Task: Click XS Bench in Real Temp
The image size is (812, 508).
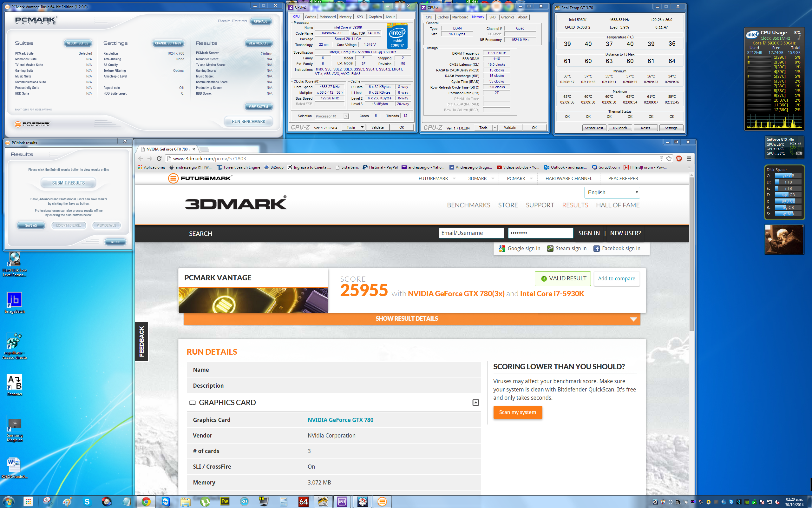Action: point(620,128)
